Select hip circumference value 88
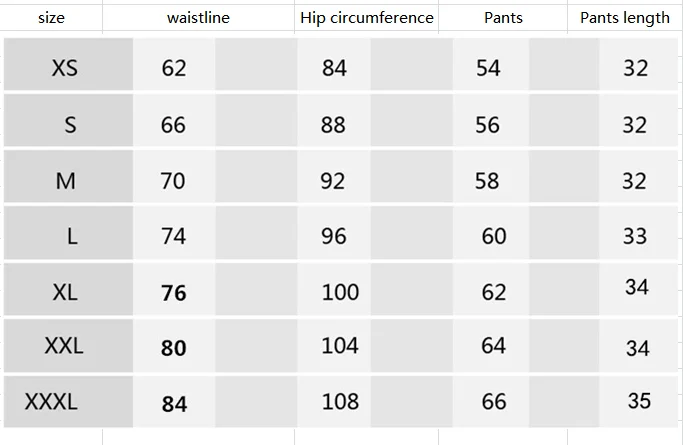This screenshot has width=683, height=445. click(333, 125)
